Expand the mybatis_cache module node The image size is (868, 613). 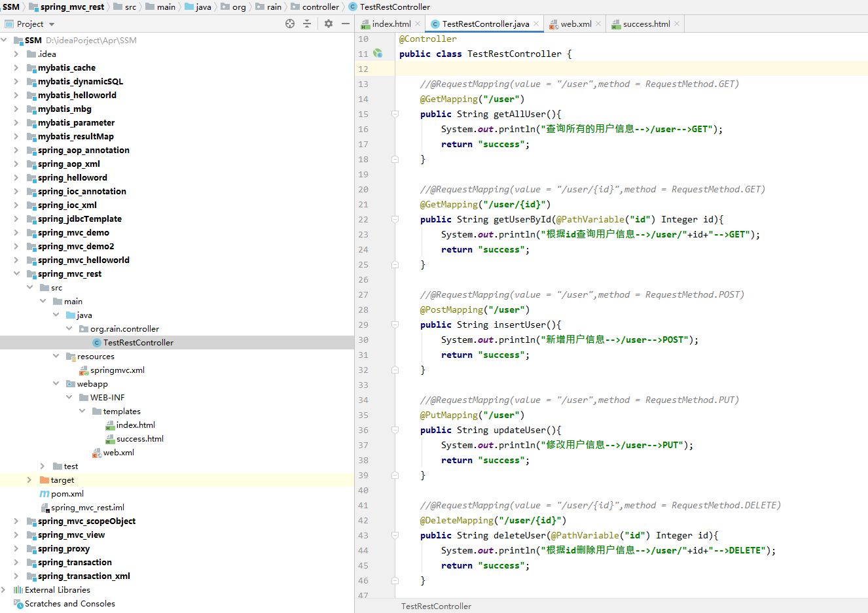(x=14, y=67)
